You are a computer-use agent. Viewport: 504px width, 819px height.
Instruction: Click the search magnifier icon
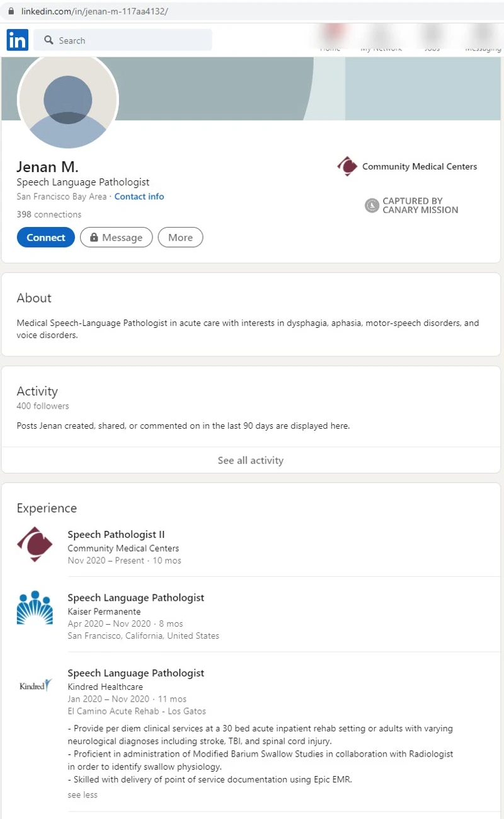click(x=49, y=40)
